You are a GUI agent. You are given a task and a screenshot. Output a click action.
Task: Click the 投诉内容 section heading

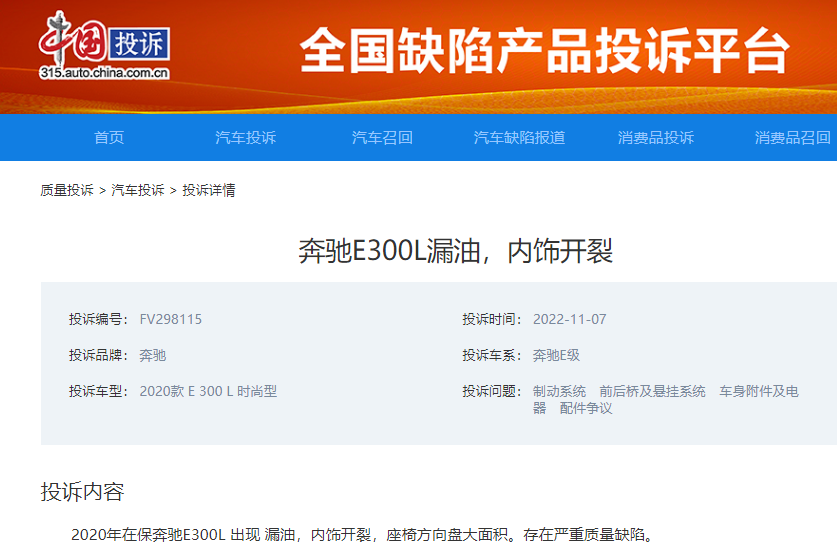click(x=82, y=492)
